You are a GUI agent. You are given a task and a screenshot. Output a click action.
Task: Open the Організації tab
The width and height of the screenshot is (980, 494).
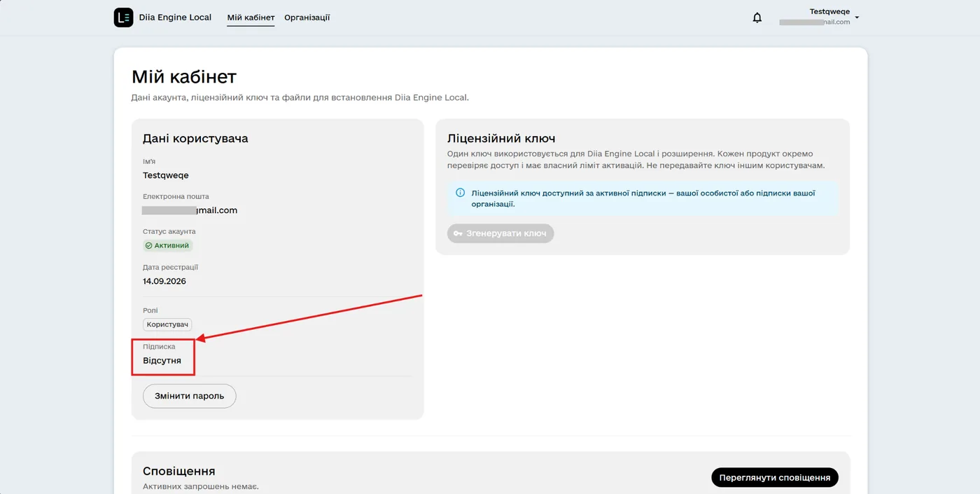[x=307, y=18]
